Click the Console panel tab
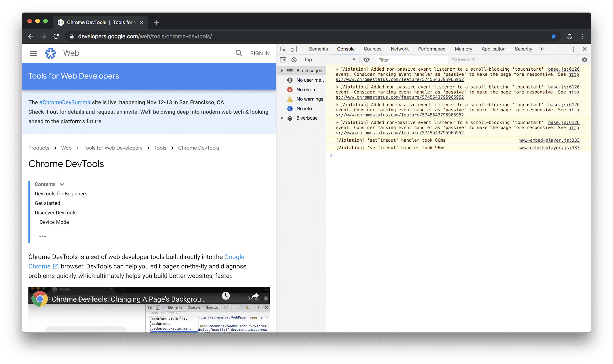This screenshot has width=613, height=364. coord(345,49)
